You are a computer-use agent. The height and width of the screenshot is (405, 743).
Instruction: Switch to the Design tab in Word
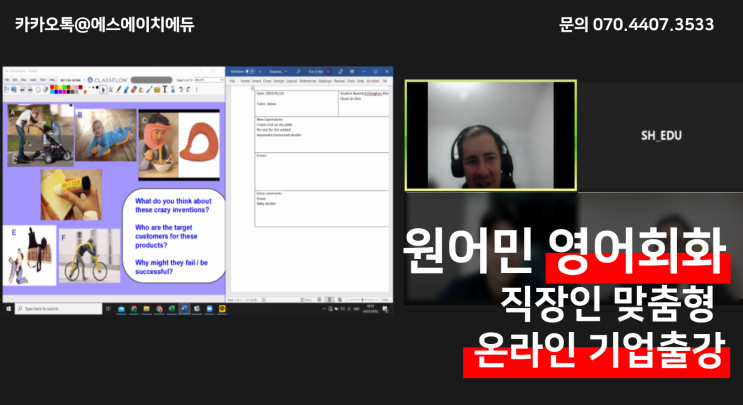tap(279, 81)
